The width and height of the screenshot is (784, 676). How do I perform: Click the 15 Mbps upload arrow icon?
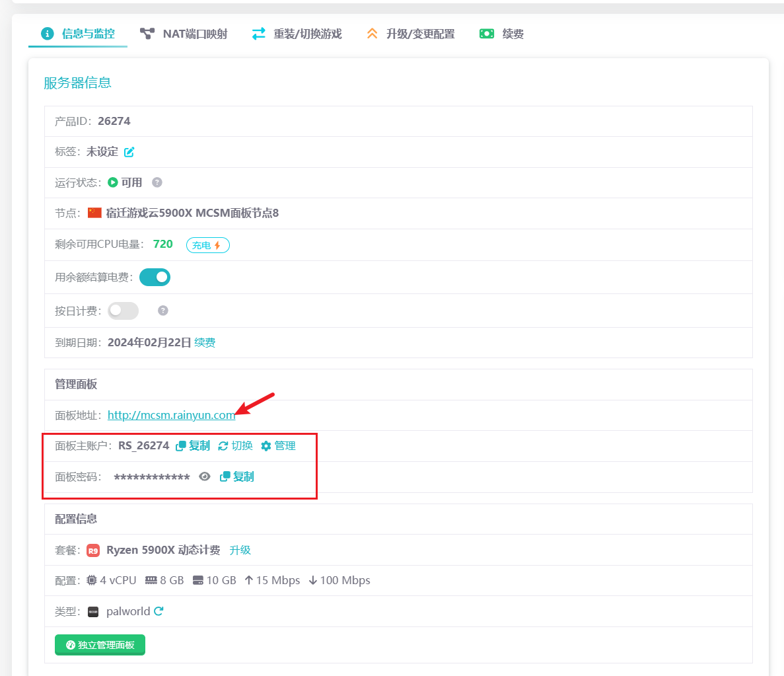[248, 580]
